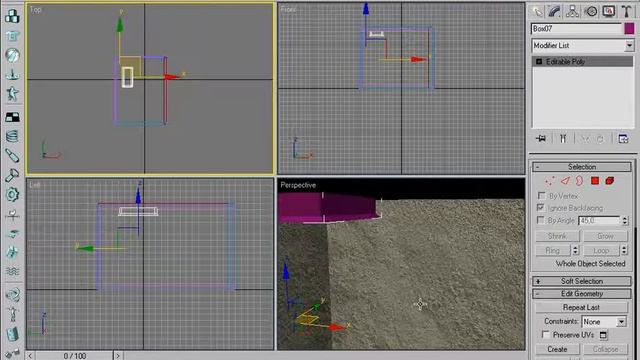Enable Preserve UVs checkbox
Image resolution: width=640 pixels, height=360 pixels.
pos(545,335)
